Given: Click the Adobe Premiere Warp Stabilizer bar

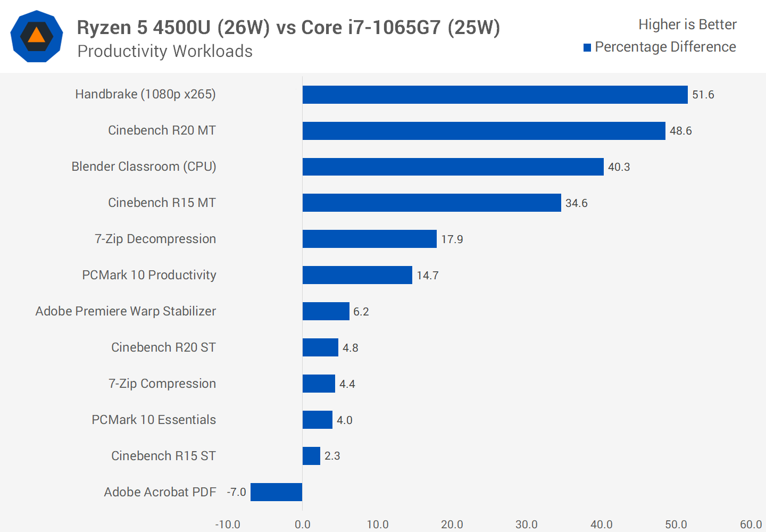Looking at the screenshot, I should point(326,311).
